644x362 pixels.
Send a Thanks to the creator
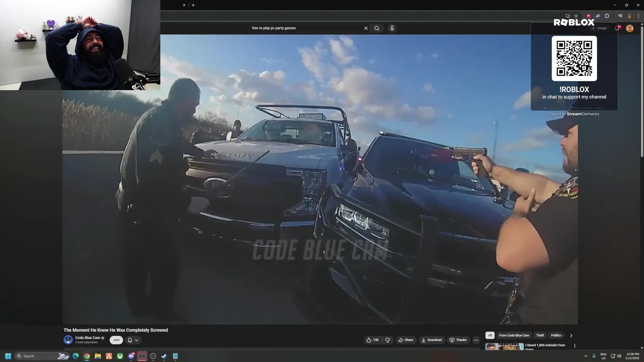tap(458, 340)
